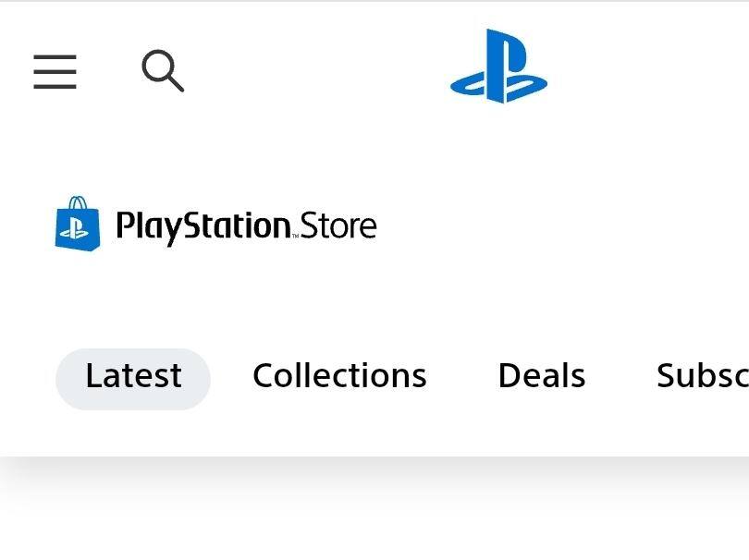Click the search magnifier icon
Image resolution: width=749 pixels, height=560 pixels.
(163, 71)
